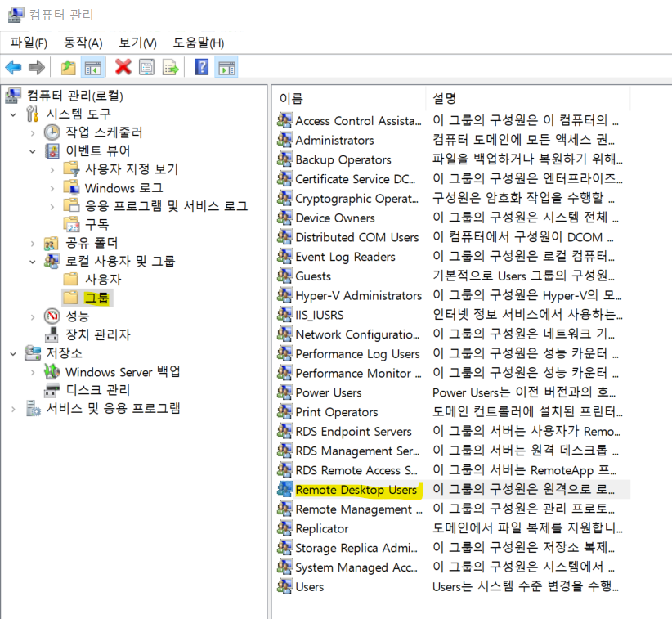Click the Administrators group icon
The image size is (672, 619).
coord(284,140)
